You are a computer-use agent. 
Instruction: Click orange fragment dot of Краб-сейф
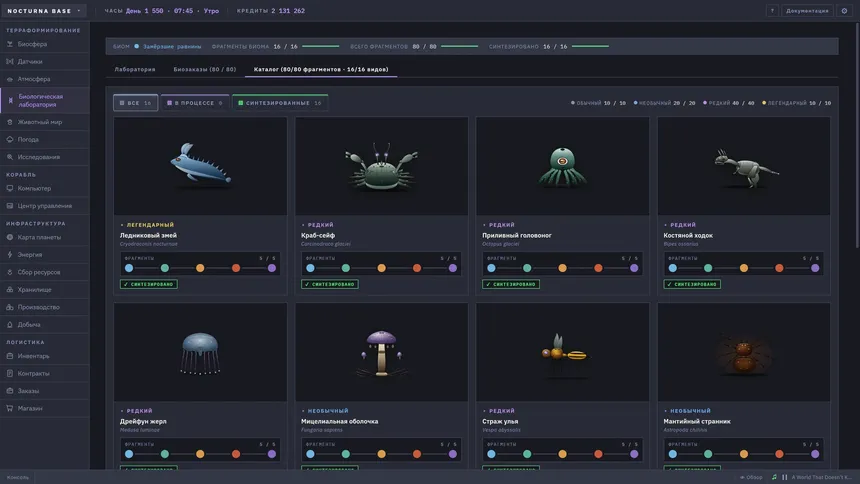pos(381,268)
